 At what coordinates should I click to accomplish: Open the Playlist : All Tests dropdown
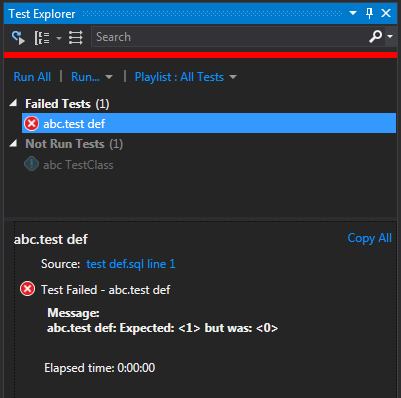click(185, 77)
